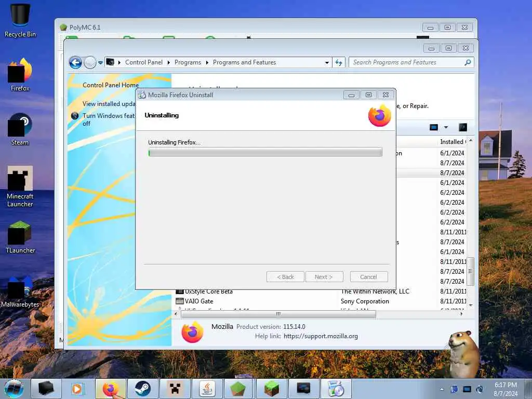Show hidden tray icons arrow
The image size is (532, 399).
pos(442,389)
